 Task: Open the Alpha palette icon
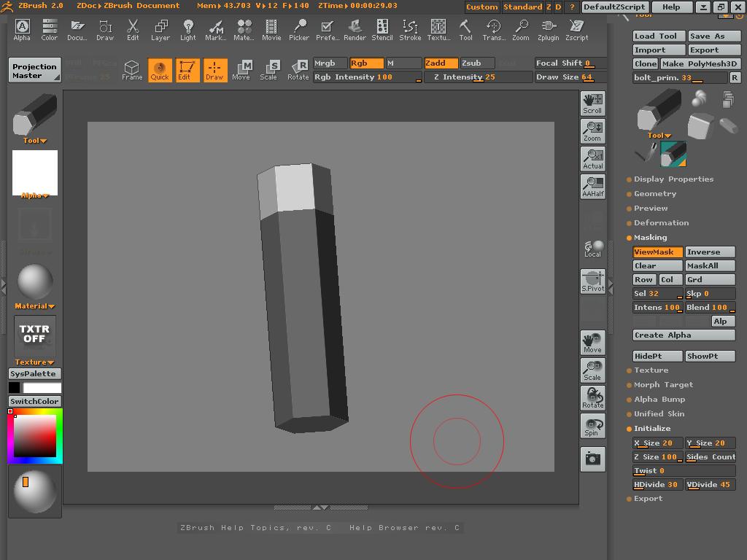pos(22,30)
